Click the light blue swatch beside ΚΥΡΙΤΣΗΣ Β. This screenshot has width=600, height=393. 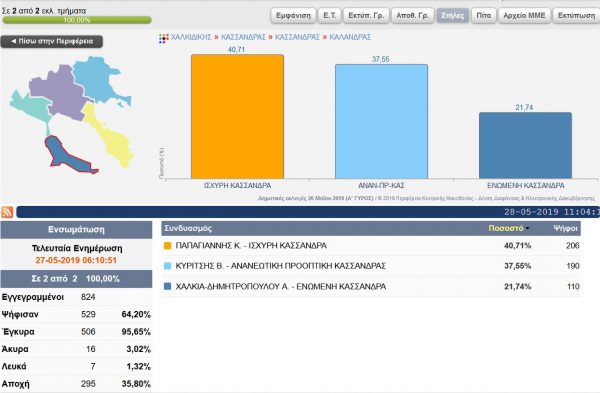(x=167, y=266)
